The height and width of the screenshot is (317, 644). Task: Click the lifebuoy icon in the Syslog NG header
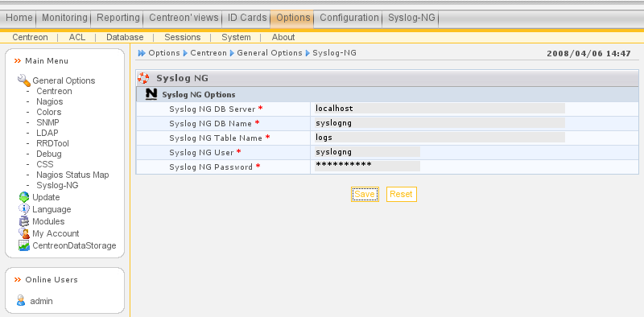pos(143,78)
